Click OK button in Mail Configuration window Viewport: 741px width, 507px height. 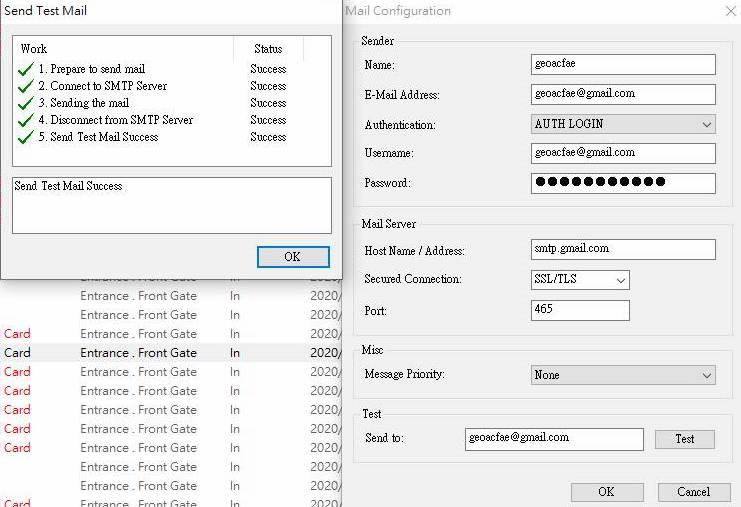point(607,492)
